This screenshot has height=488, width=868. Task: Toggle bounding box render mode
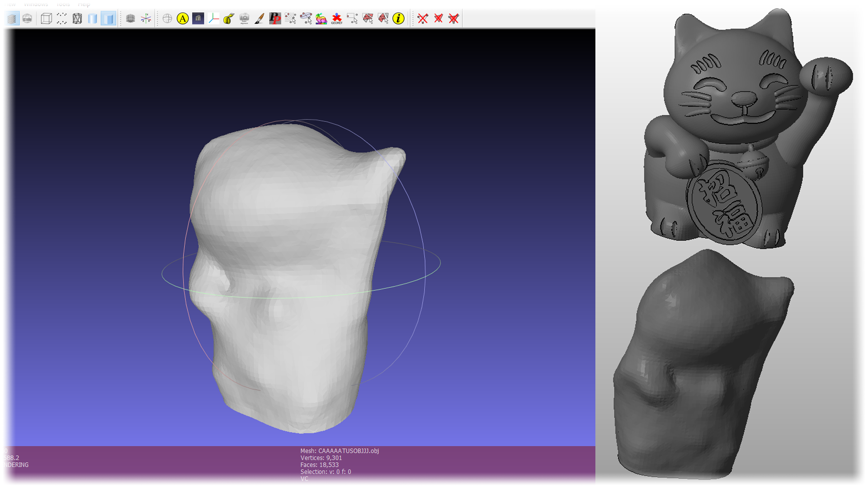(x=46, y=19)
